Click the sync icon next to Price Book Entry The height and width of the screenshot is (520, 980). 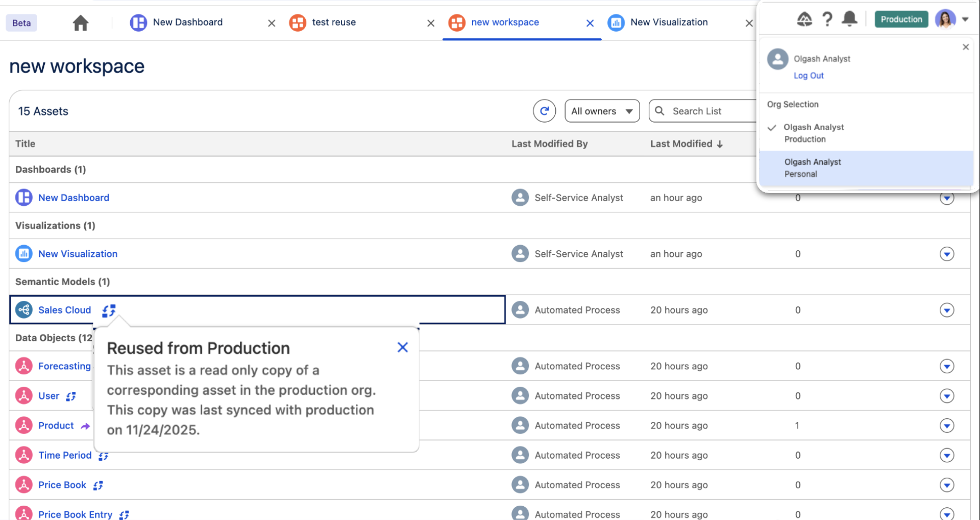[x=124, y=514]
